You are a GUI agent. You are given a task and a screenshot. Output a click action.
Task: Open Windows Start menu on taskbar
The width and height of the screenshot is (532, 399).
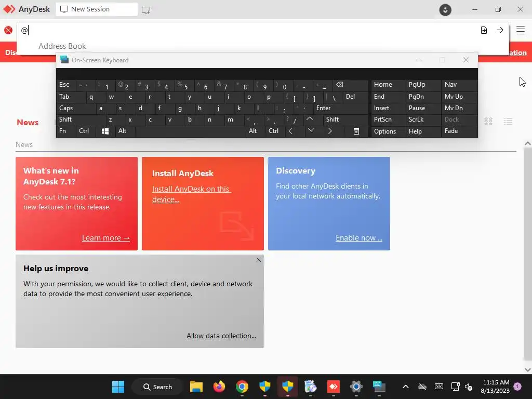click(x=118, y=387)
